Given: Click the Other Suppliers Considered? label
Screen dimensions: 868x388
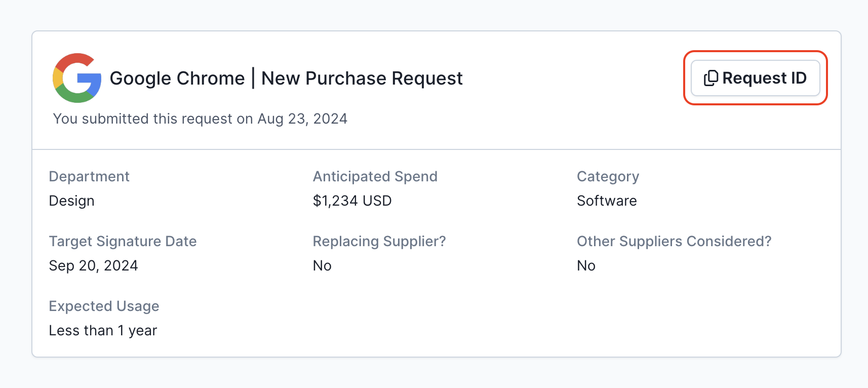Looking at the screenshot, I should [674, 241].
